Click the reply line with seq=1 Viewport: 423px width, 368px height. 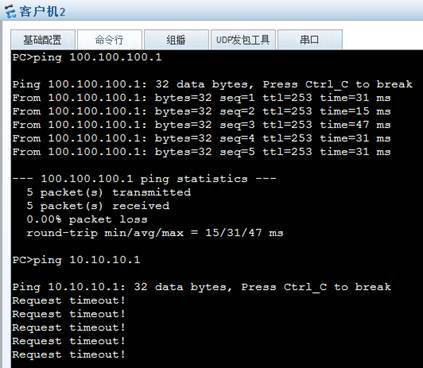[x=201, y=98]
